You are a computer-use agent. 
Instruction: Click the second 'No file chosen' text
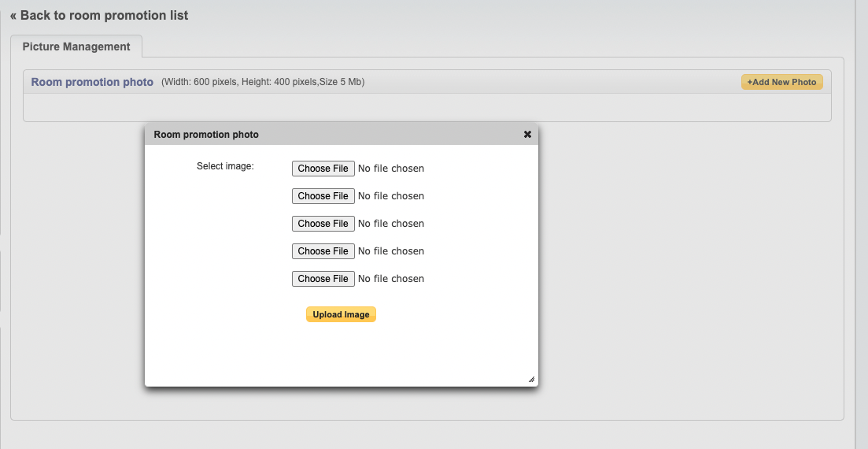(391, 196)
